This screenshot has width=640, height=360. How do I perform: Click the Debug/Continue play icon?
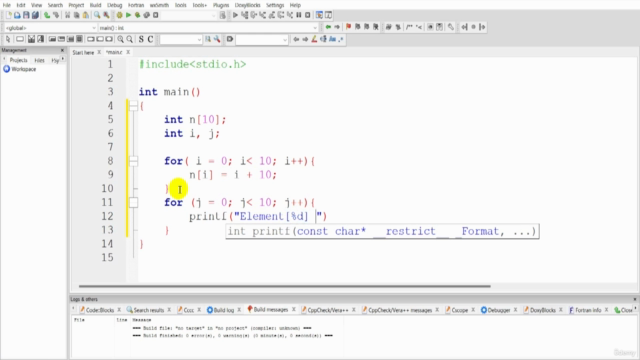(235, 15)
